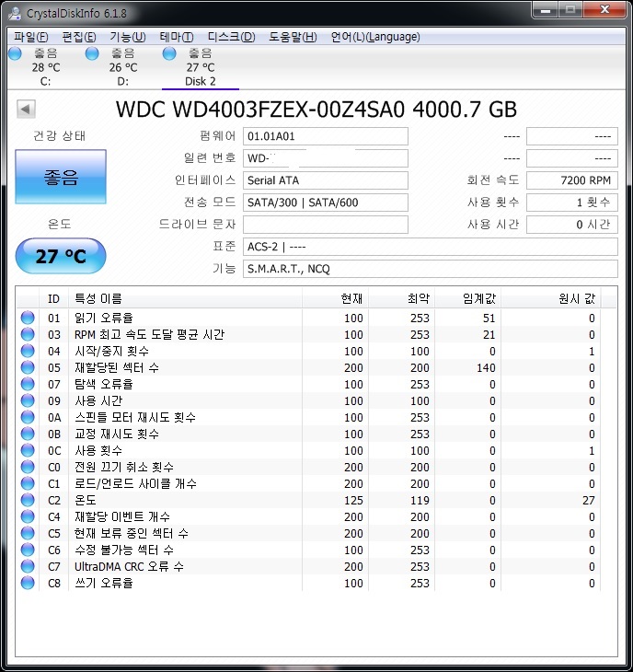Screen dimensions: 633x672
Task: Select the 로드/언로드 사이클 개수 row
Action: pyautogui.click(x=308, y=483)
